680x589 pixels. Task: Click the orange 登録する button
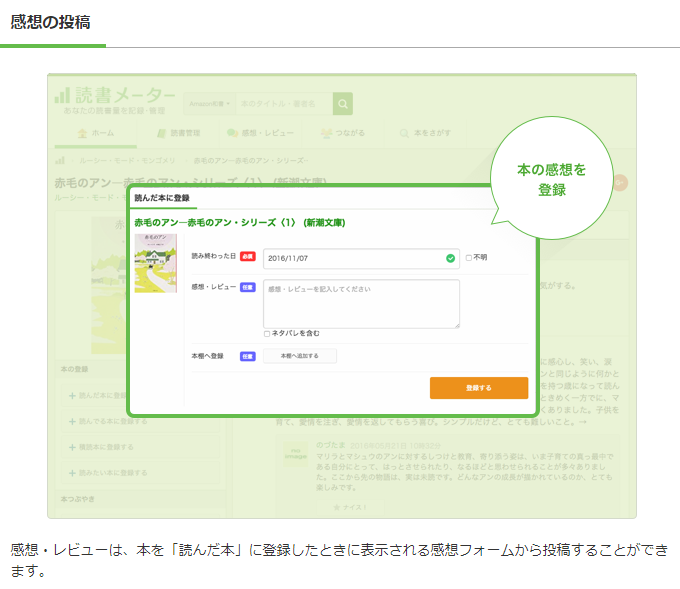click(x=479, y=388)
